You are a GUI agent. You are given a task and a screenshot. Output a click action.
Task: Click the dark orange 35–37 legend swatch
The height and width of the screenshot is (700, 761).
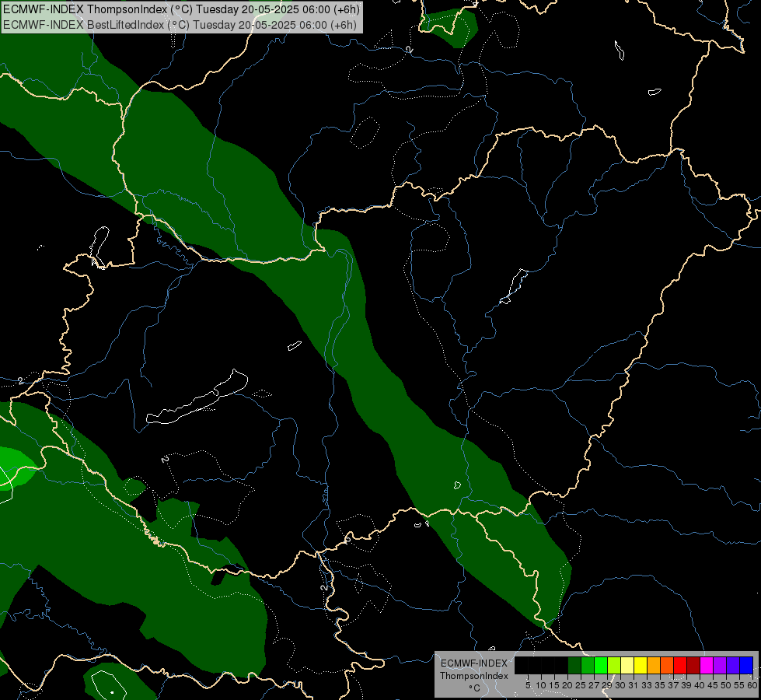point(667,665)
